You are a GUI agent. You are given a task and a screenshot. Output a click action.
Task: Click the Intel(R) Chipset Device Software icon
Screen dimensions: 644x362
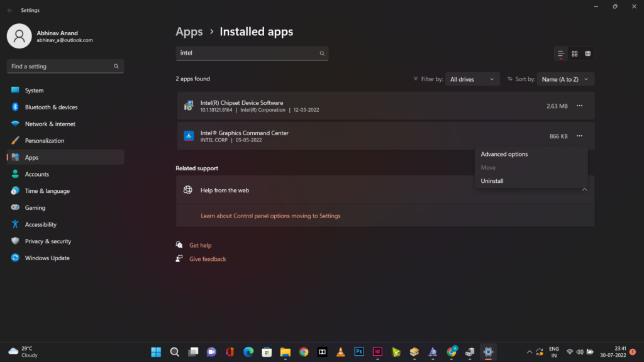[189, 106]
